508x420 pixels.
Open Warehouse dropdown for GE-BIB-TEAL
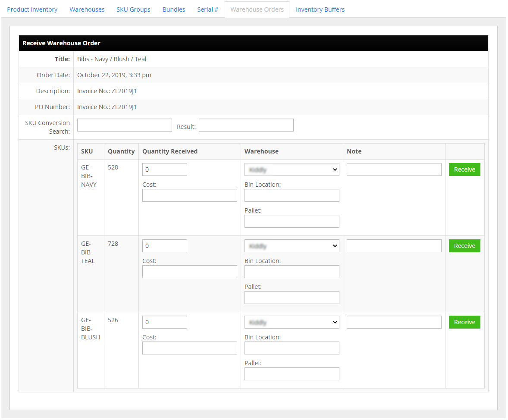coord(292,246)
